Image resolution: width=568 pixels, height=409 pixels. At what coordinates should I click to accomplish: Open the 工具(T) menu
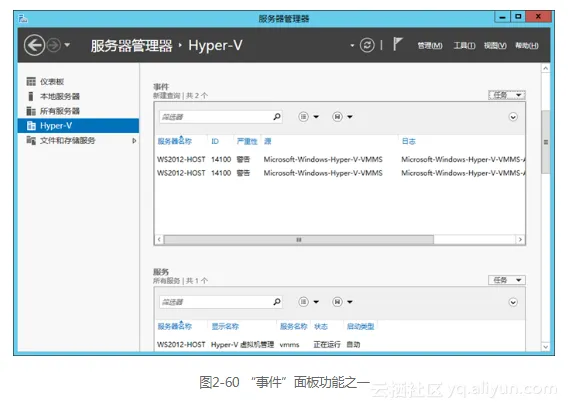point(464,46)
